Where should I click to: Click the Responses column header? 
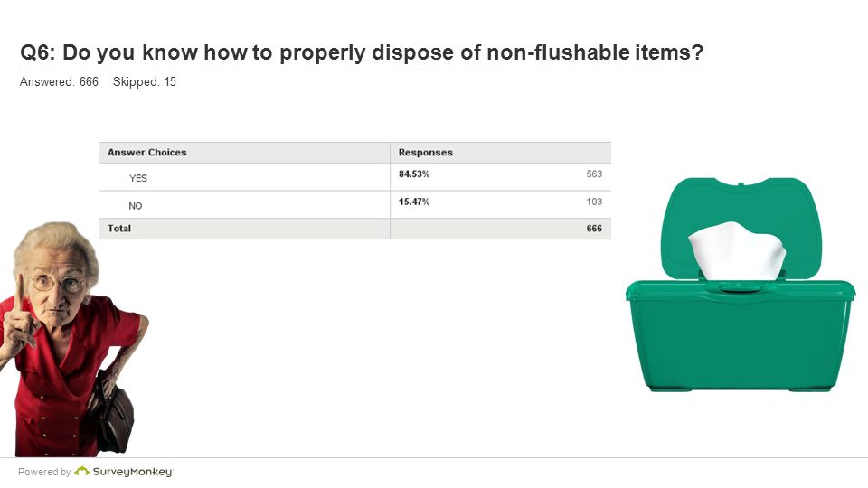pyautogui.click(x=425, y=152)
